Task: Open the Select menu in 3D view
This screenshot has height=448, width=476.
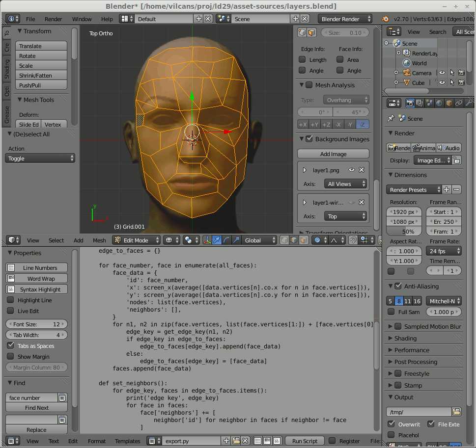Action: 56,240
